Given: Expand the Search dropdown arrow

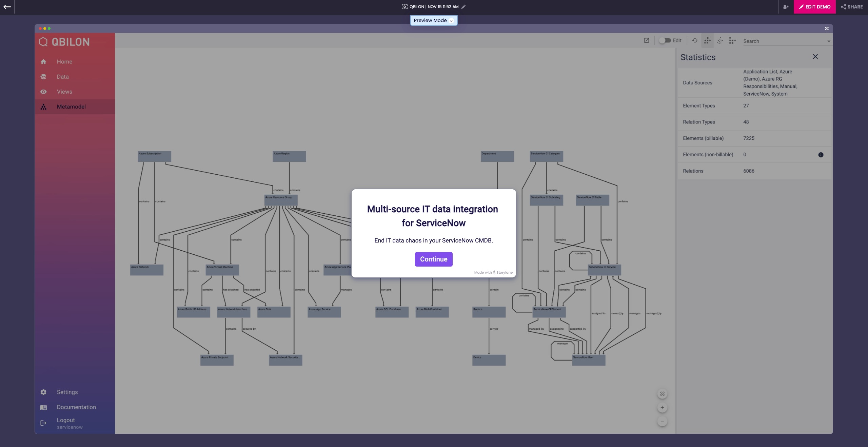Looking at the screenshot, I should [829, 41].
